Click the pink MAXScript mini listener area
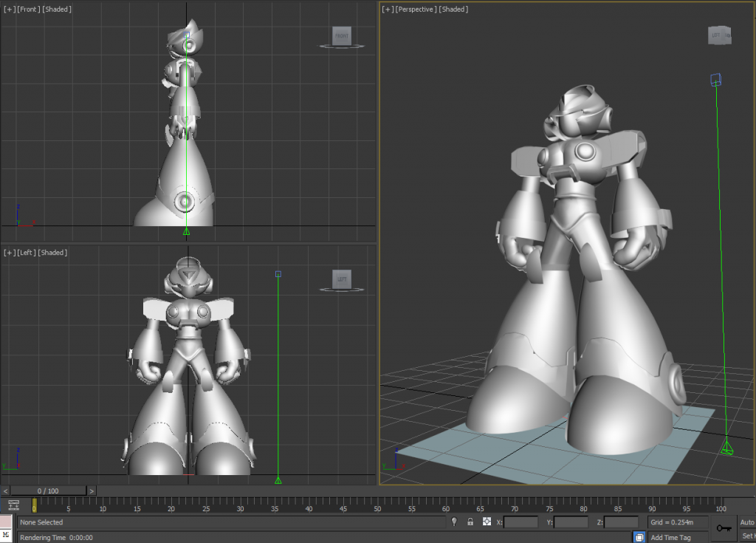The width and height of the screenshot is (756, 543). 5,522
